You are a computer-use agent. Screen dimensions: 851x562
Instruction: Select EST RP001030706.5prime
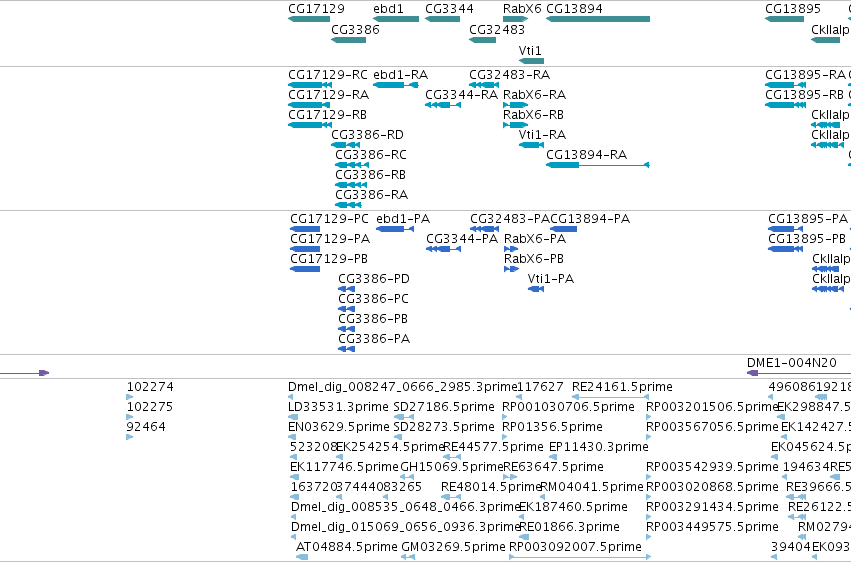click(x=505, y=418)
